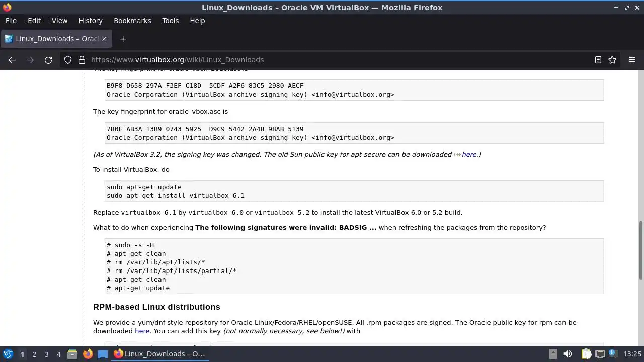Expand the Tools menu
Image resolution: width=644 pixels, height=362 pixels.
170,21
